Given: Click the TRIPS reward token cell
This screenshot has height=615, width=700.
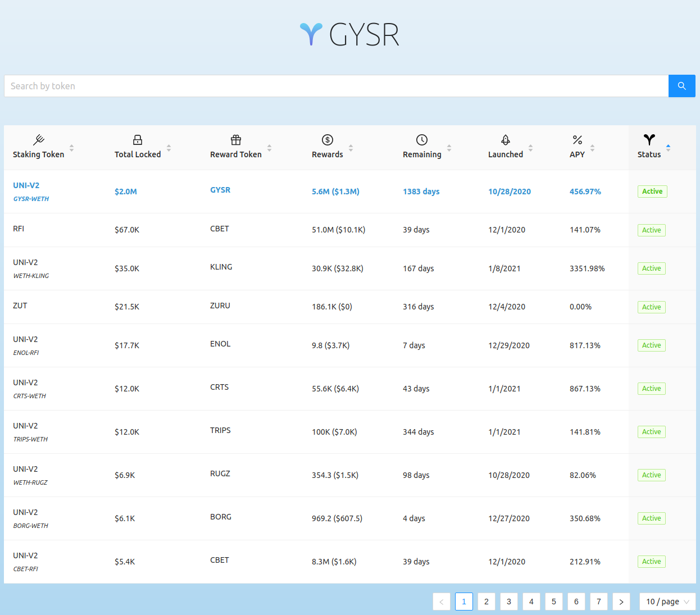Looking at the screenshot, I should click(220, 430).
